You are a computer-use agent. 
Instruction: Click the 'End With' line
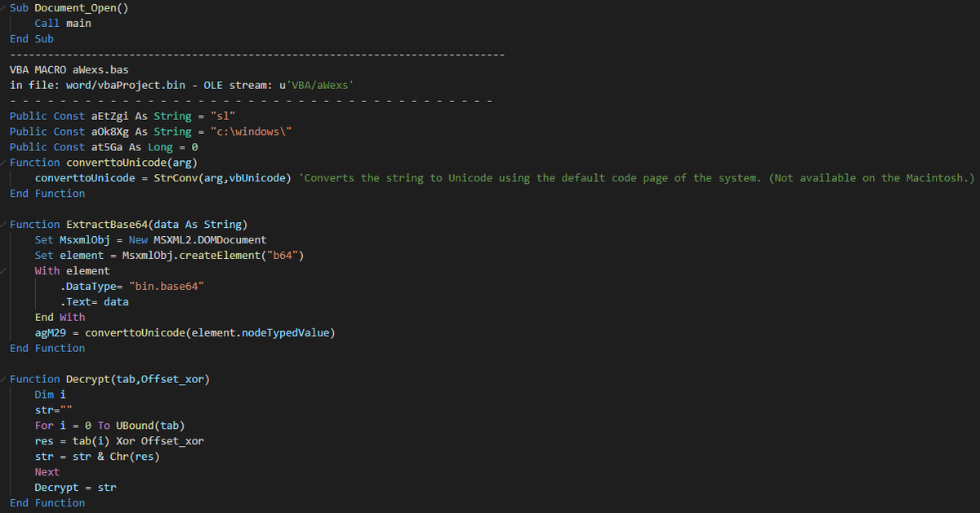pos(60,318)
